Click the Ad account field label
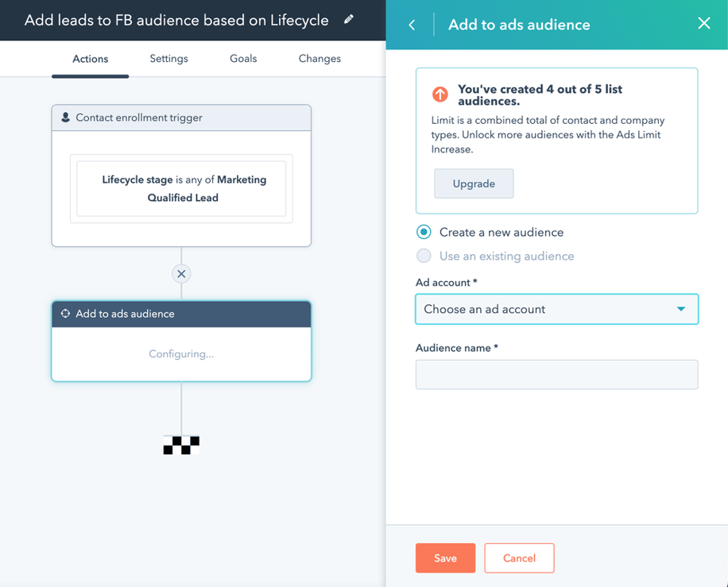The image size is (728, 587). pos(446,283)
